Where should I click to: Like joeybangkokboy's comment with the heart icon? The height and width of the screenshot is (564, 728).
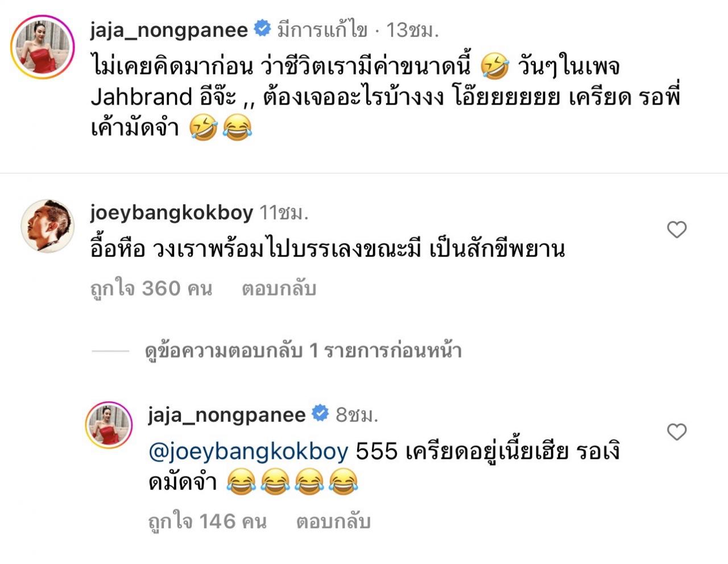pyautogui.click(x=676, y=230)
